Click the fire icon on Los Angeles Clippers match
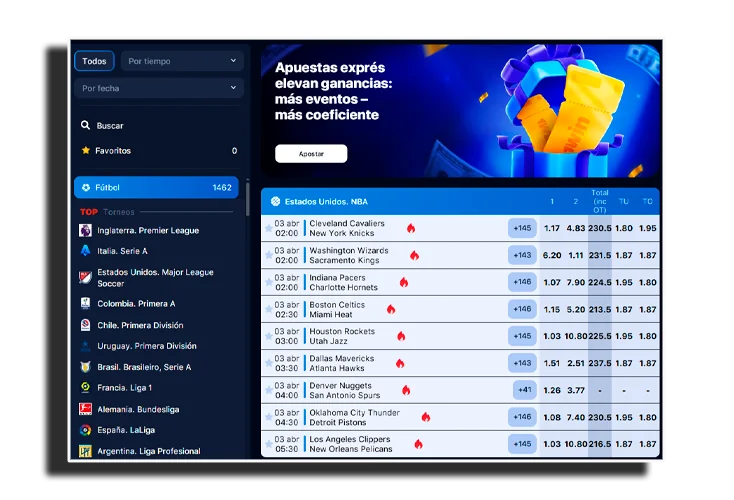734x500 pixels. (x=418, y=444)
